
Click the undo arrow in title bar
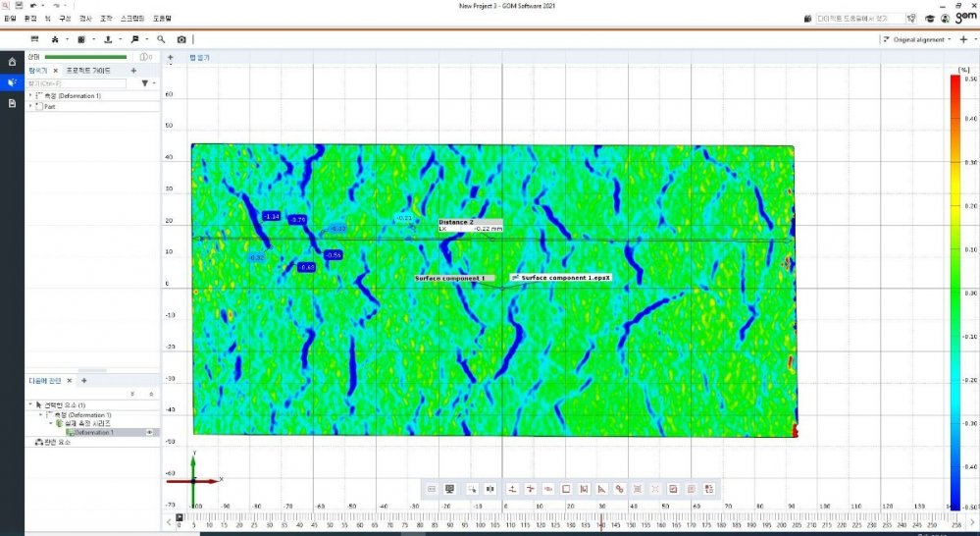[31, 5]
